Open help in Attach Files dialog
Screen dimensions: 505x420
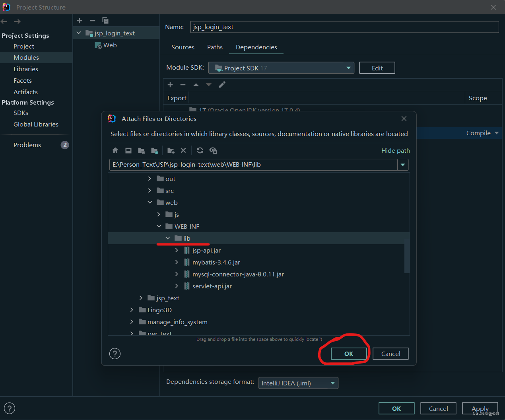115,354
